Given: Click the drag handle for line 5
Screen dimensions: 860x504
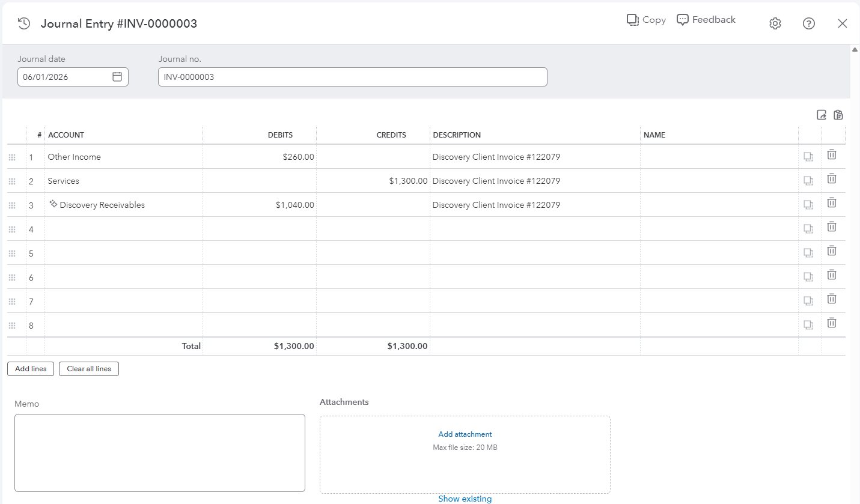Looking at the screenshot, I should coord(12,254).
